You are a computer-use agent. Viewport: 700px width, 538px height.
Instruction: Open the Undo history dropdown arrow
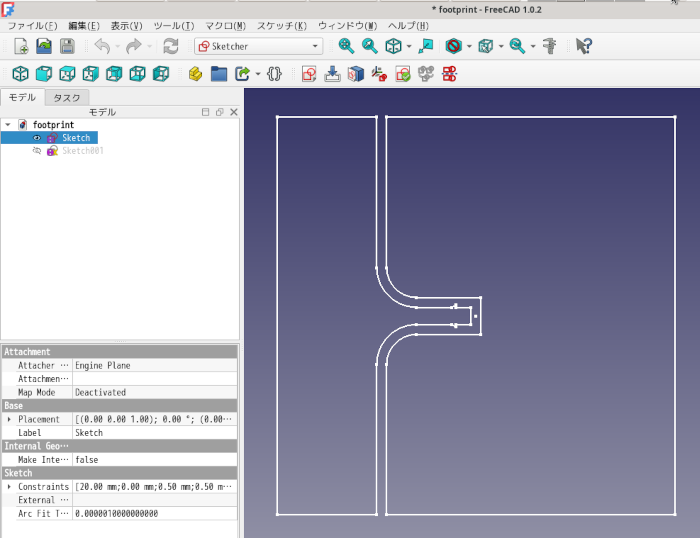118,46
